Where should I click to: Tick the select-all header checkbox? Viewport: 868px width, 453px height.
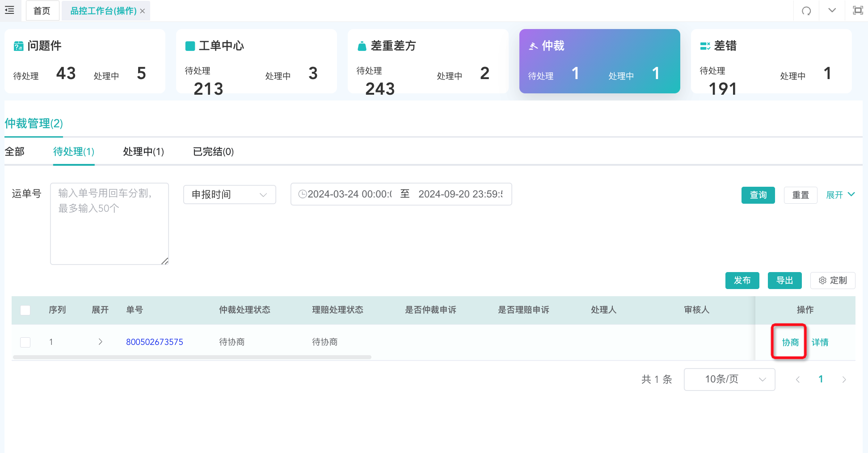pos(25,310)
